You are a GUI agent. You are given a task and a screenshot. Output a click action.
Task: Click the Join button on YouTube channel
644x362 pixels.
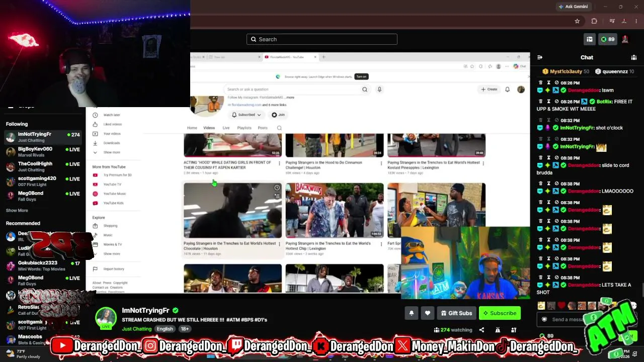[278, 115]
